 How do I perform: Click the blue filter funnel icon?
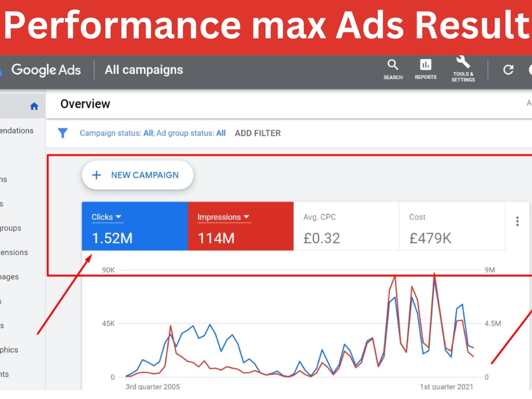pyautogui.click(x=63, y=133)
